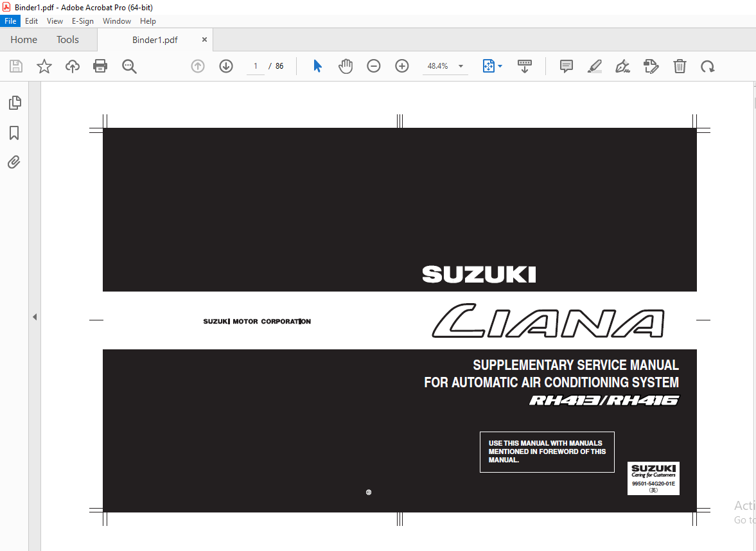Print the document with printer icon
756x551 pixels.
[100, 66]
